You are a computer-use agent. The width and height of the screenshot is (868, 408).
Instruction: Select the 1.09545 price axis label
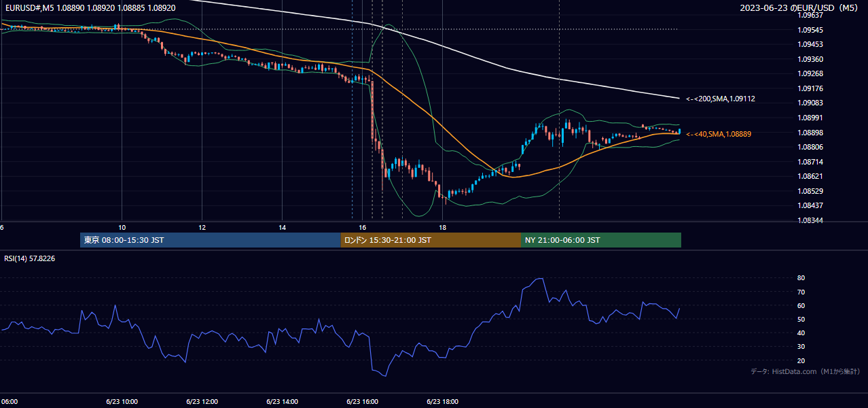coord(812,30)
